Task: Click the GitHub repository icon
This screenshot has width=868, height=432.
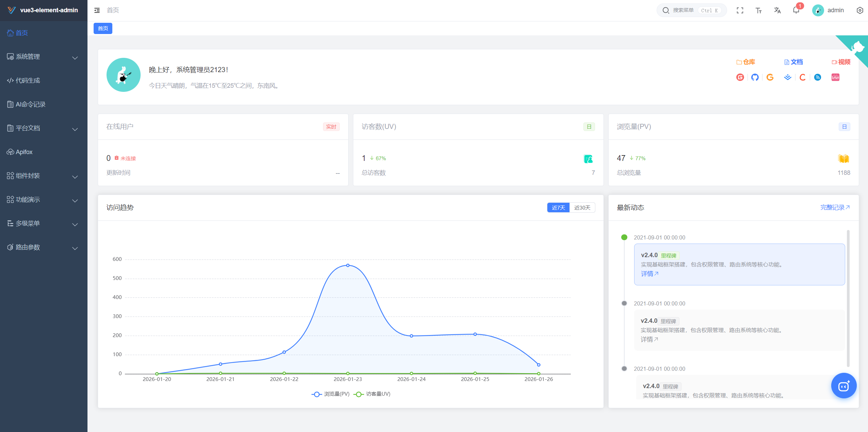Action: (x=755, y=77)
